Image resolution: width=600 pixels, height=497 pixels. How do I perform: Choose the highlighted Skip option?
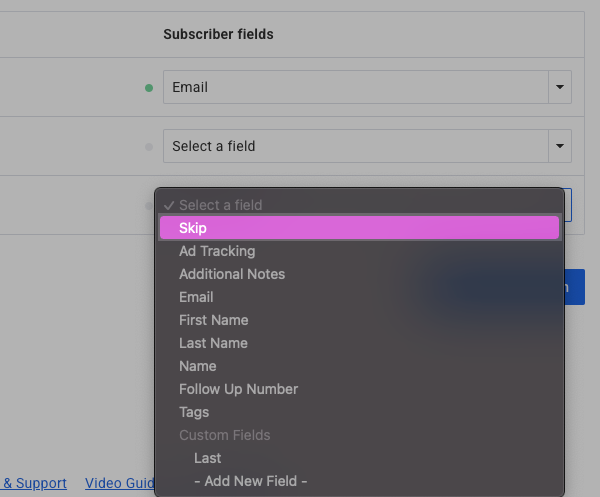358,228
